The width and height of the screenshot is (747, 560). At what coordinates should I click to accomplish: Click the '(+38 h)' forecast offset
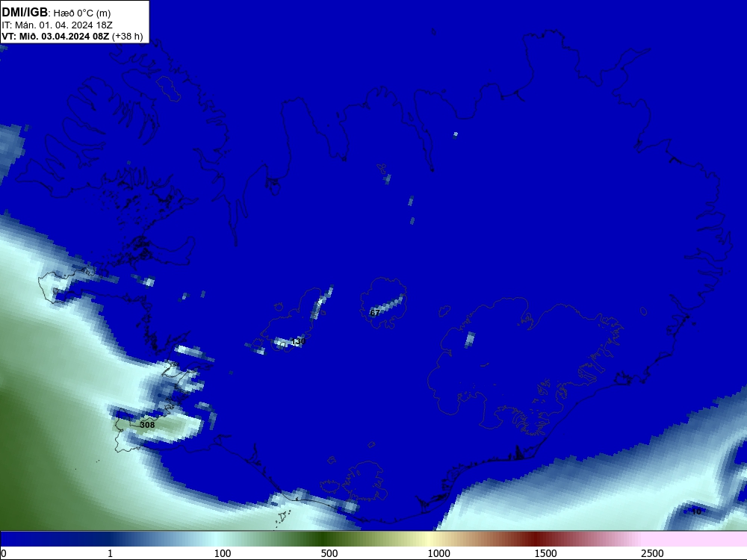tap(127, 37)
